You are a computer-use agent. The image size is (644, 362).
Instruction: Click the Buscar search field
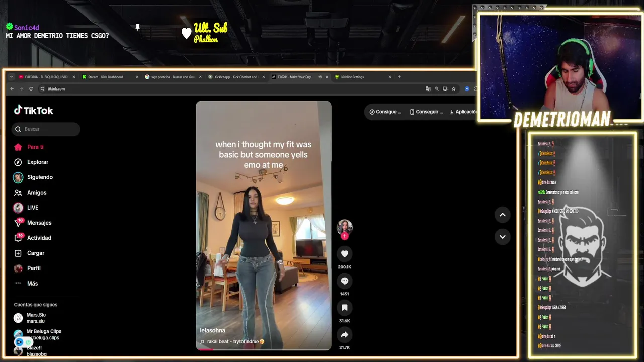[x=46, y=129]
